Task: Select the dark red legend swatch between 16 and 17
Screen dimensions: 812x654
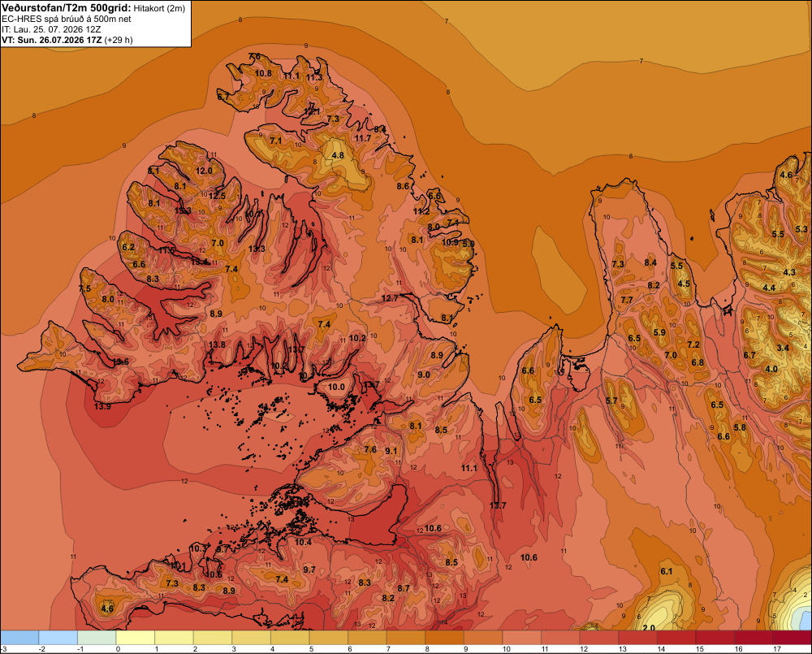Action: [754, 638]
